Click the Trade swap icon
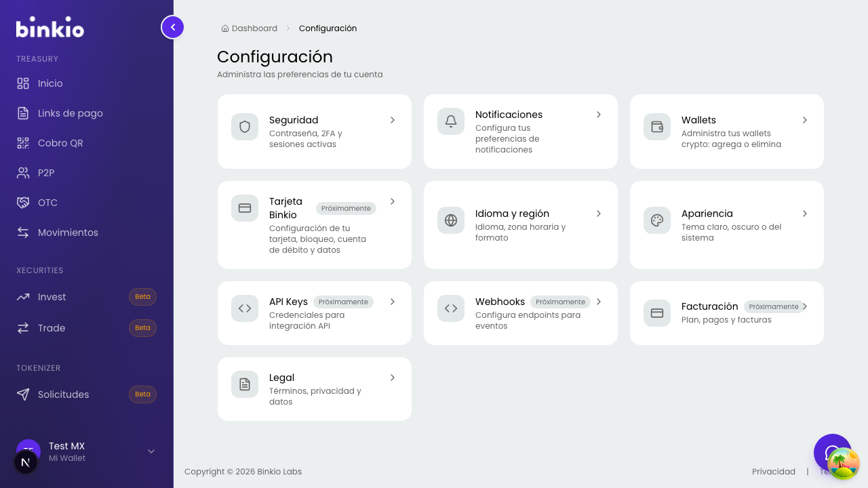The height and width of the screenshot is (488, 868). tap(23, 328)
